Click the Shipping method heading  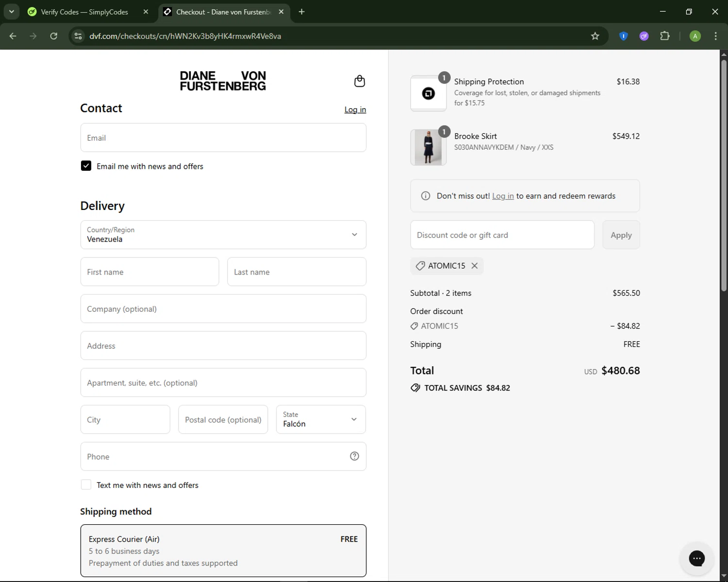(x=116, y=512)
